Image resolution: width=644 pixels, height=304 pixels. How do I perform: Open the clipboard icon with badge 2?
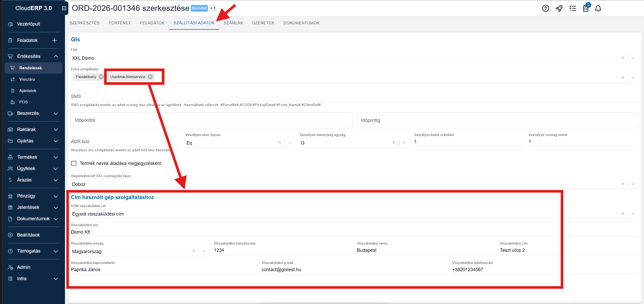click(x=586, y=9)
